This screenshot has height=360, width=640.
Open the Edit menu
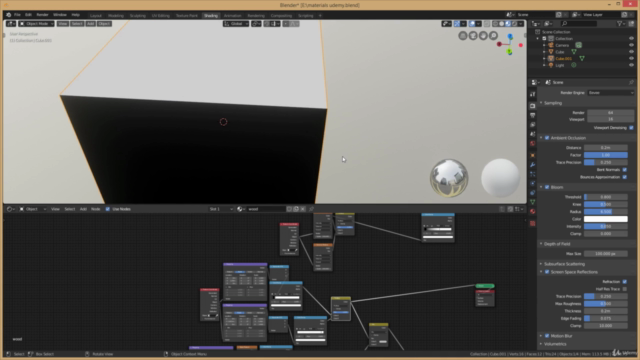pos(28,15)
